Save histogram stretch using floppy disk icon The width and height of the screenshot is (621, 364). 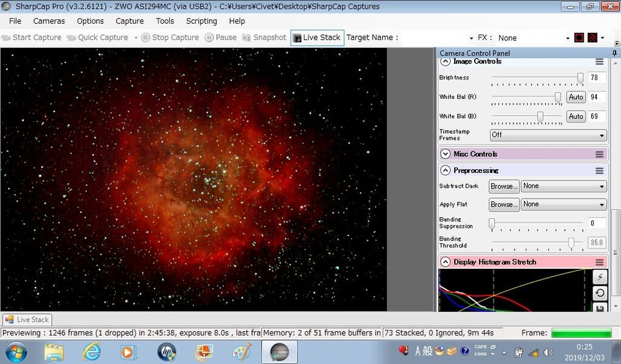click(x=600, y=307)
